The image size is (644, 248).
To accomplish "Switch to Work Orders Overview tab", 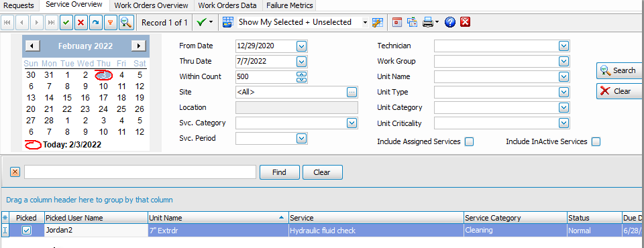I will click(x=151, y=6).
